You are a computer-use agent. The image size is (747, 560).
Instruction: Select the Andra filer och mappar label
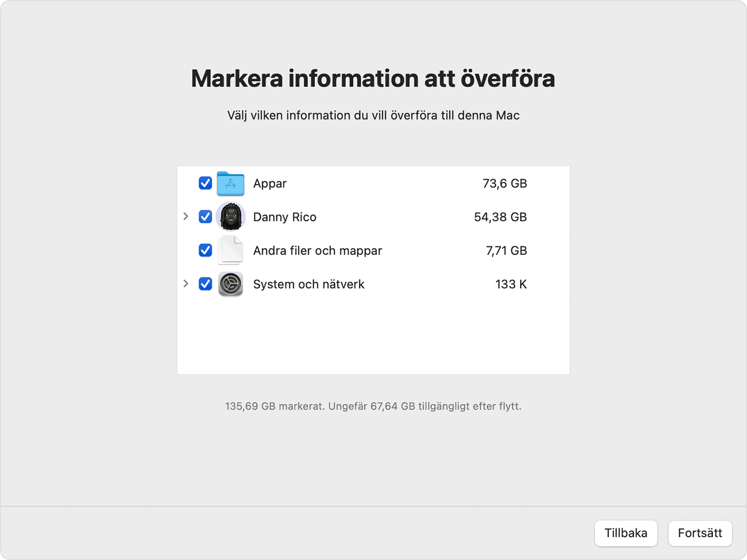[317, 251]
